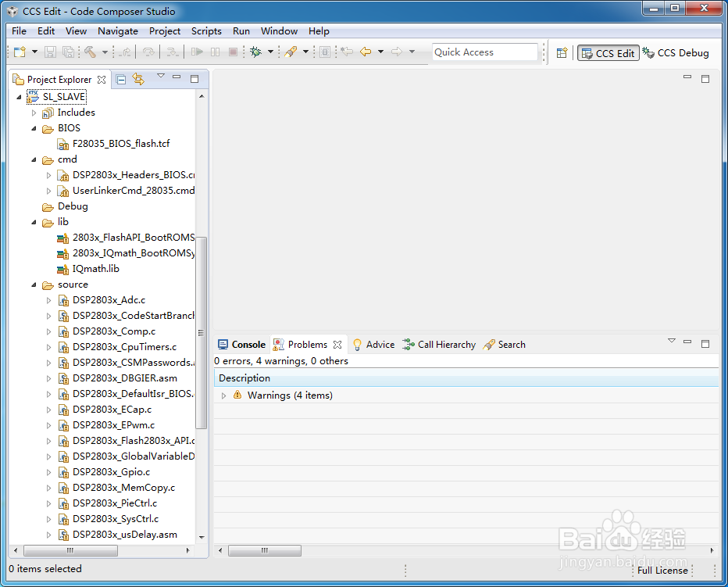Screen dimensions: 728x587
Task: Minimize the editor area
Action: pyautogui.click(x=687, y=77)
